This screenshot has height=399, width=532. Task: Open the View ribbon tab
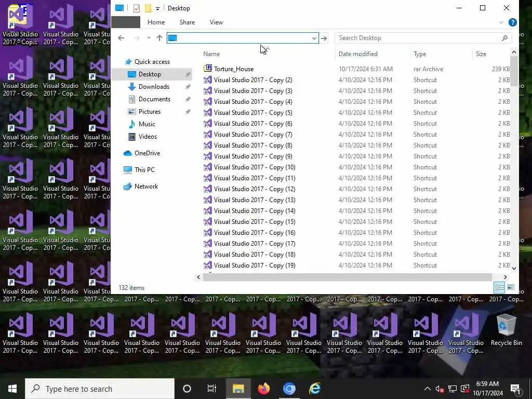click(216, 22)
